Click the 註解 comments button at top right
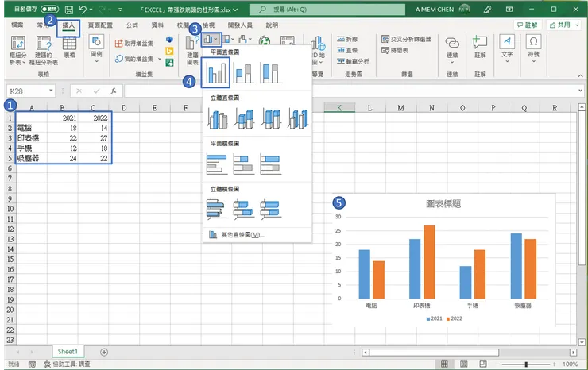The image size is (588, 370). coord(528,25)
